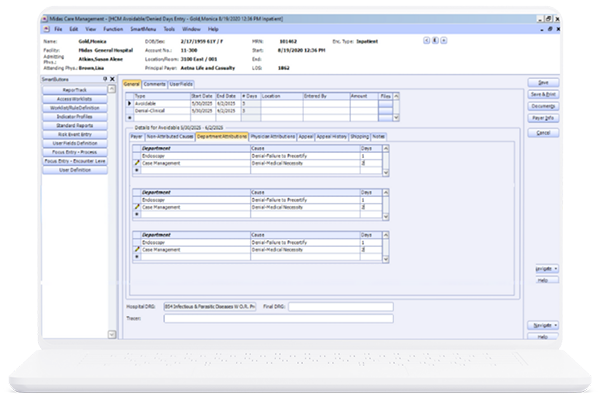
Task: Click SmartButtons panel scroll-up arrow
Action: pyautogui.click(x=112, y=89)
